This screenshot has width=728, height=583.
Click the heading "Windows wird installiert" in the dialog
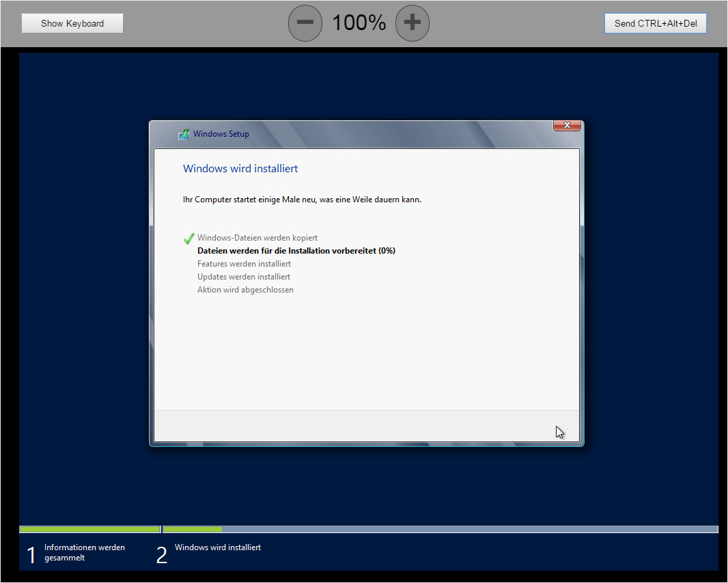point(240,169)
